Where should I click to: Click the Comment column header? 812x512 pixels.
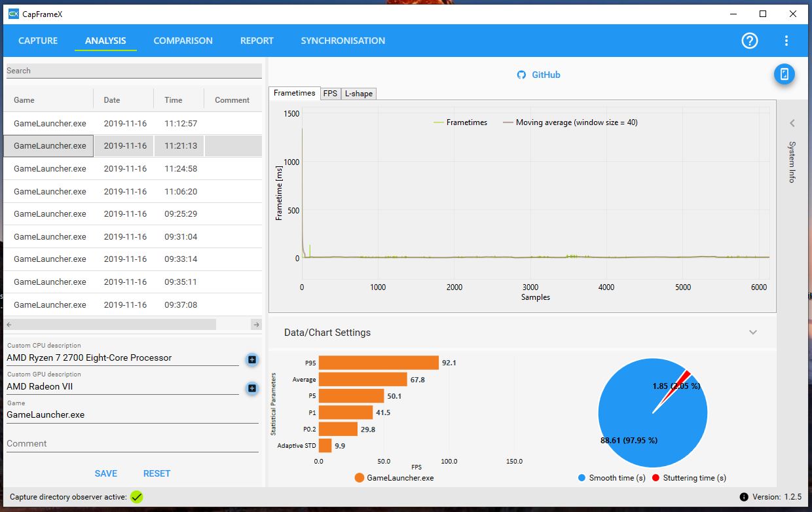coord(233,100)
